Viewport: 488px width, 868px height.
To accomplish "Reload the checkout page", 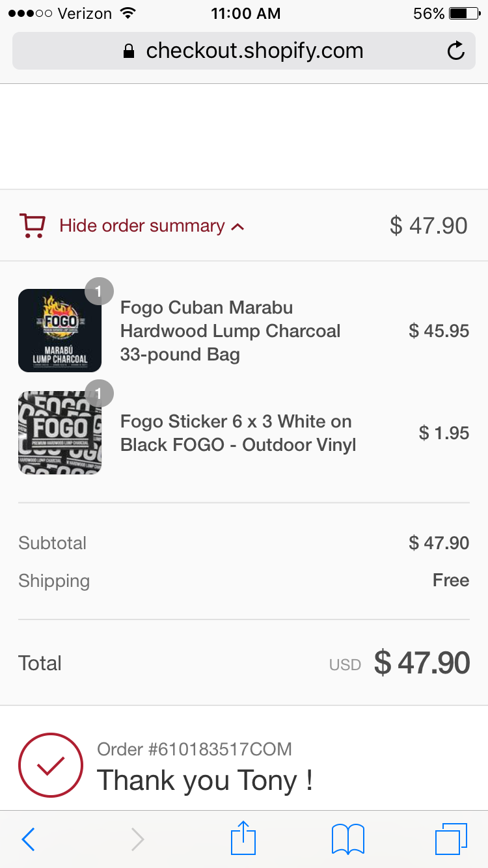I will coord(456,51).
